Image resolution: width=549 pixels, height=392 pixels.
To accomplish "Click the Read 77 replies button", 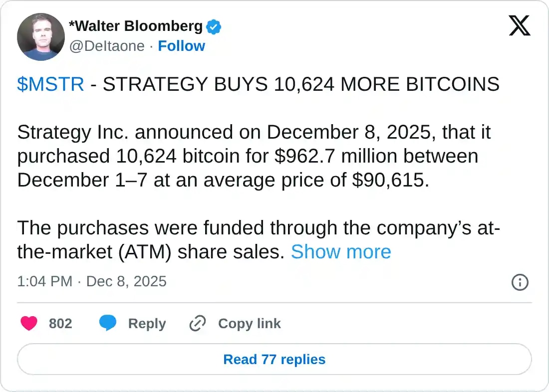I will [x=274, y=359].
